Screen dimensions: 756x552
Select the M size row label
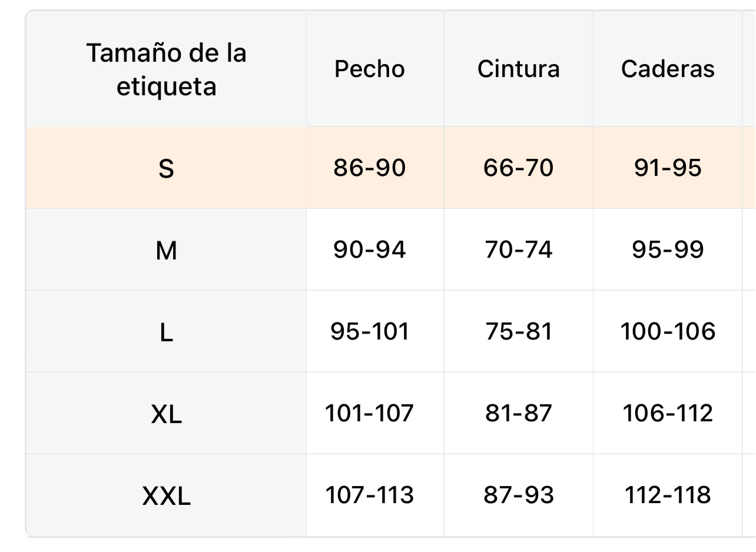(x=166, y=250)
